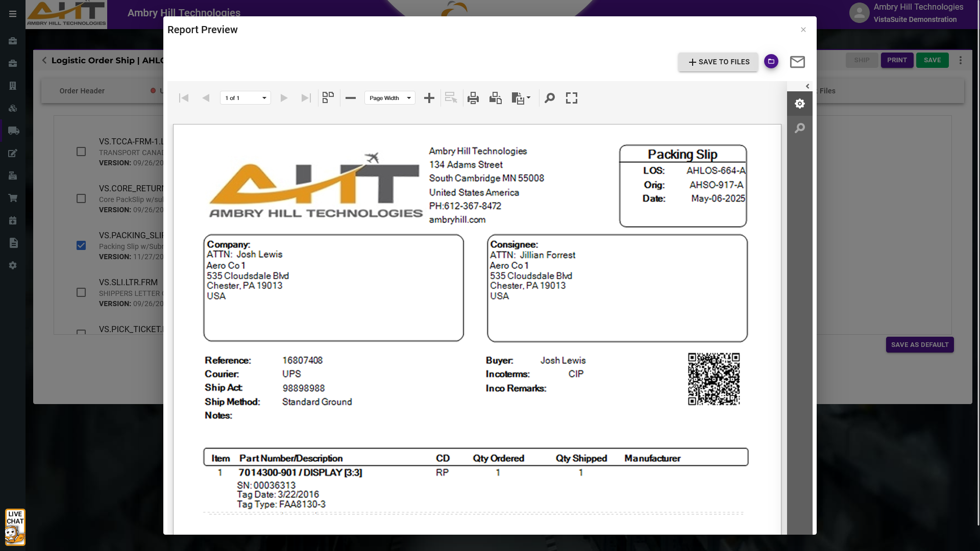This screenshot has height=551, width=980.
Task: Switch to the Order Header tab
Action: 82,91
